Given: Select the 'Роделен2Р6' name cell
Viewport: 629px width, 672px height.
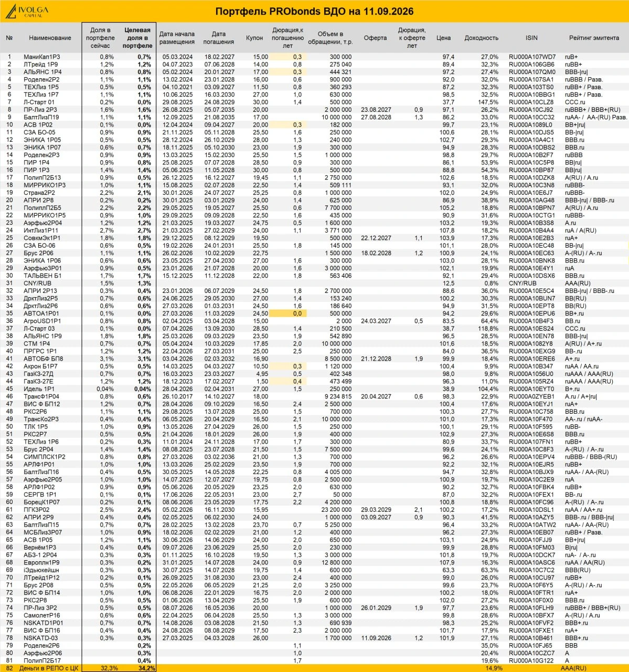Looking at the screenshot, I should pos(41,646).
